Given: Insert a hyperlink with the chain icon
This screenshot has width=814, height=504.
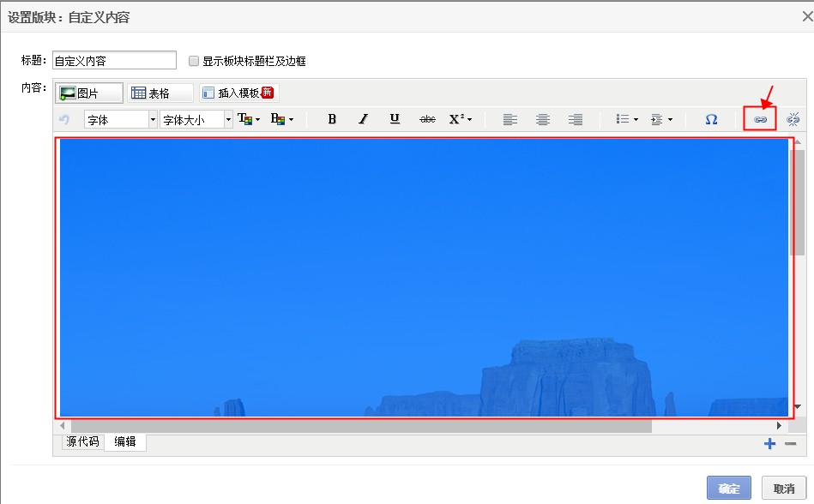Looking at the screenshot, I should 758,119.
